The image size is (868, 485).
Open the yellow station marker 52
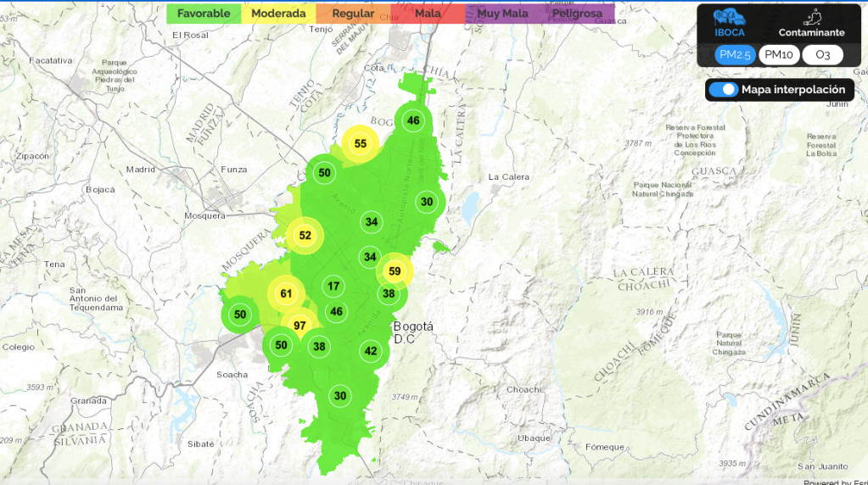point(305,236)
